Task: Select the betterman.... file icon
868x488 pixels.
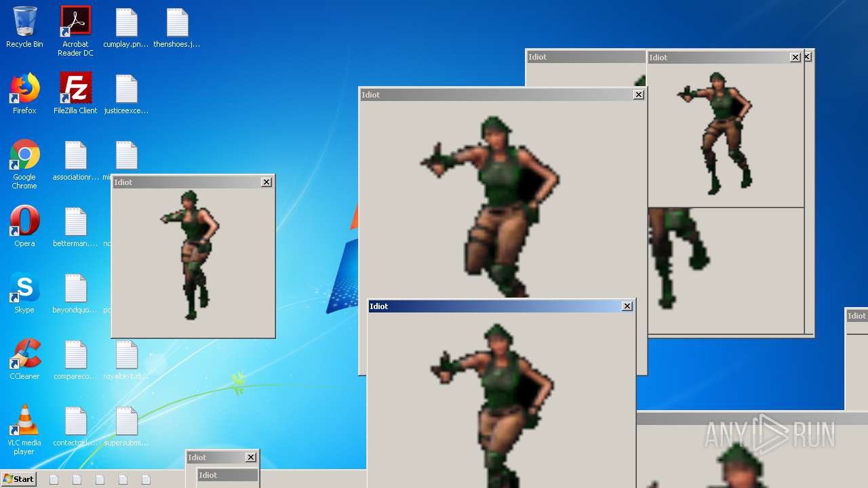Action: coord(75,226)
